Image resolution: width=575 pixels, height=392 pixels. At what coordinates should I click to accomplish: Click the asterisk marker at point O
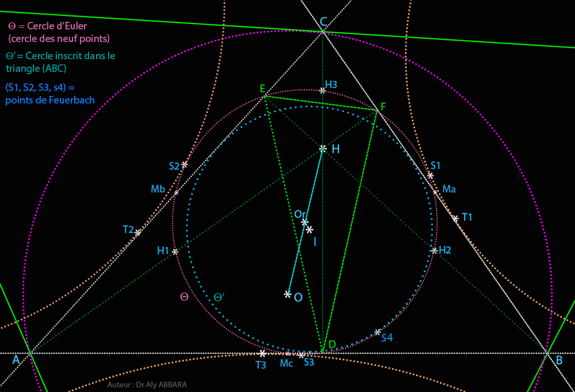point(287,294)
